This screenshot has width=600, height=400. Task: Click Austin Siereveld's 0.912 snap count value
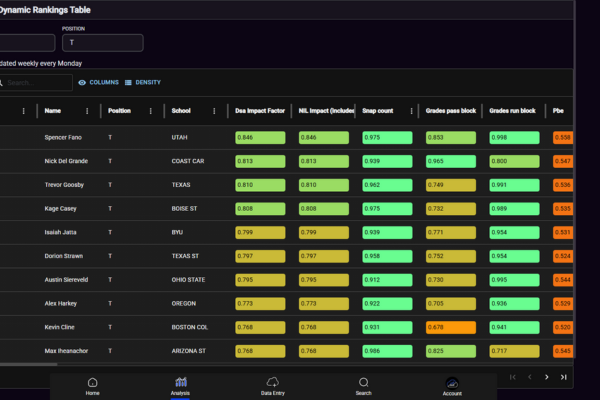coord(387,280)
